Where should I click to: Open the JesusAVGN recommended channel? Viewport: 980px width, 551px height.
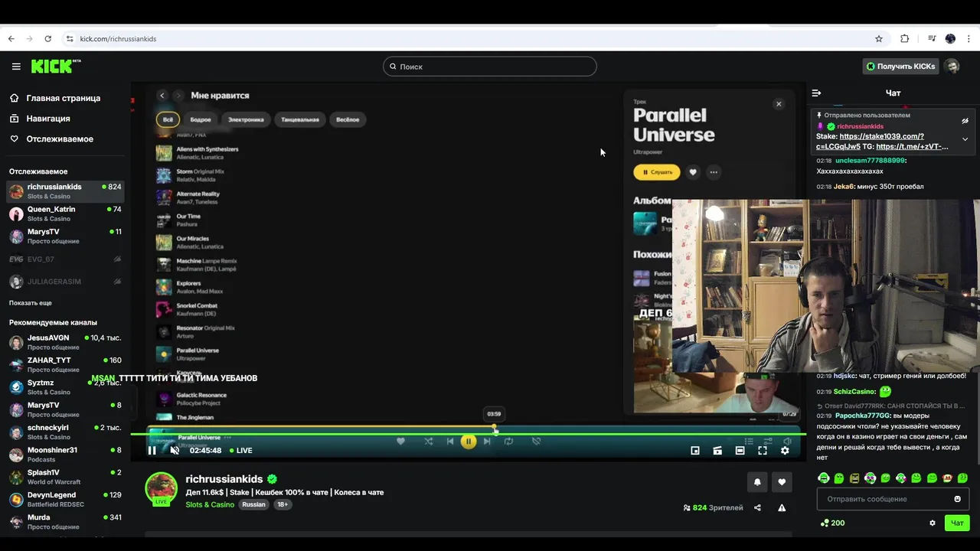(65, 342)
